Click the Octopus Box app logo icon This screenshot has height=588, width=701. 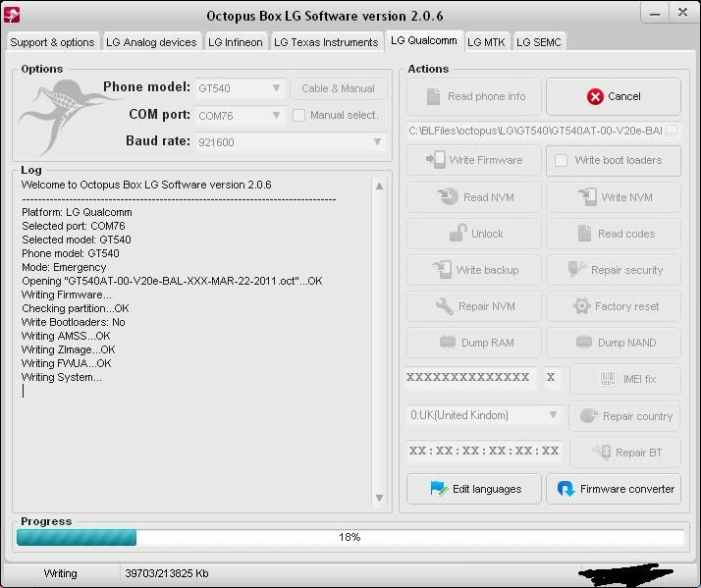12,15
